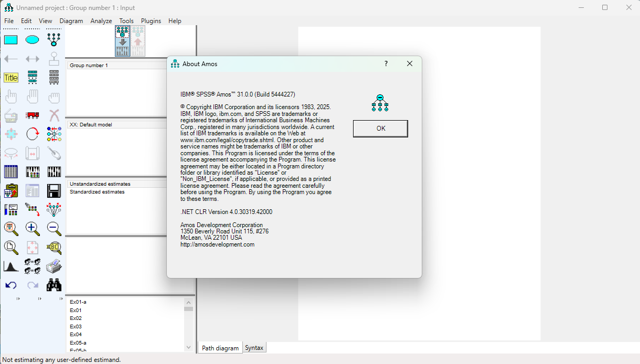This screenshot has height=364, width=640.
Task: Click the yellow Title figure captions tool
Action: [11, 78]
